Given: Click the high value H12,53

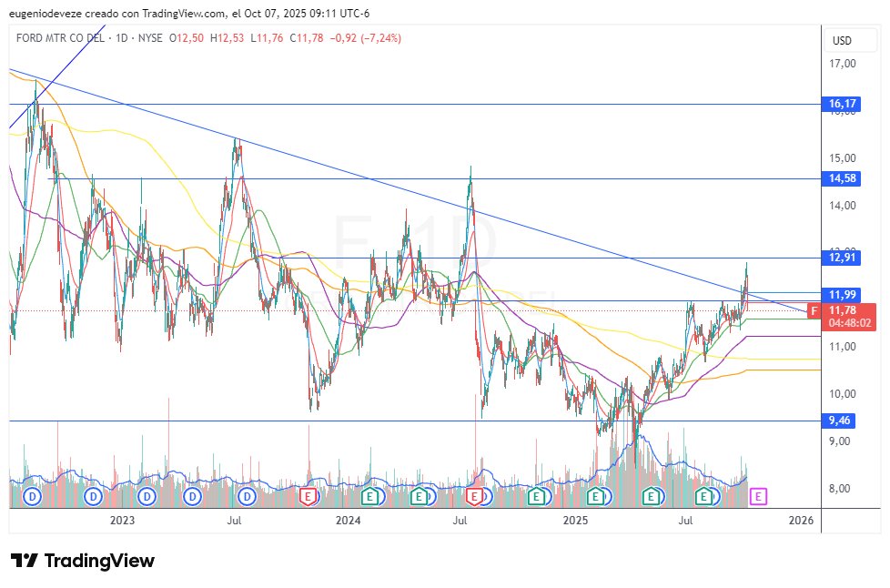Looking at the screenshot, I should pyautogui.click(x=227, y=38).
